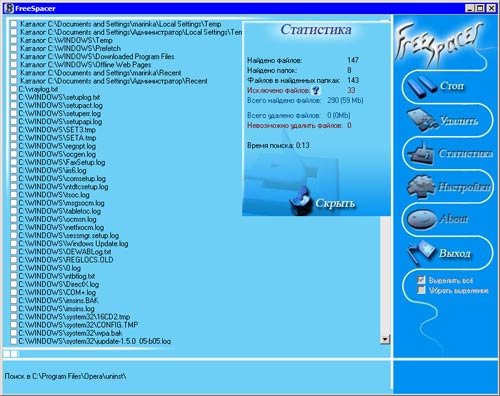Select the C:\WINDOWS\SETA.tmp entry text
The height and width of the screenshot is (396, 500).
57,138
